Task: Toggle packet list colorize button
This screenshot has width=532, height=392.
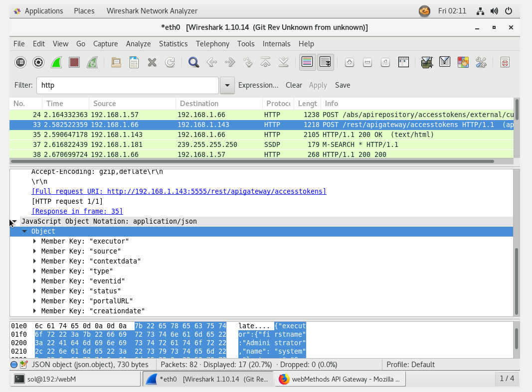Action: click(x=307, y=62)
